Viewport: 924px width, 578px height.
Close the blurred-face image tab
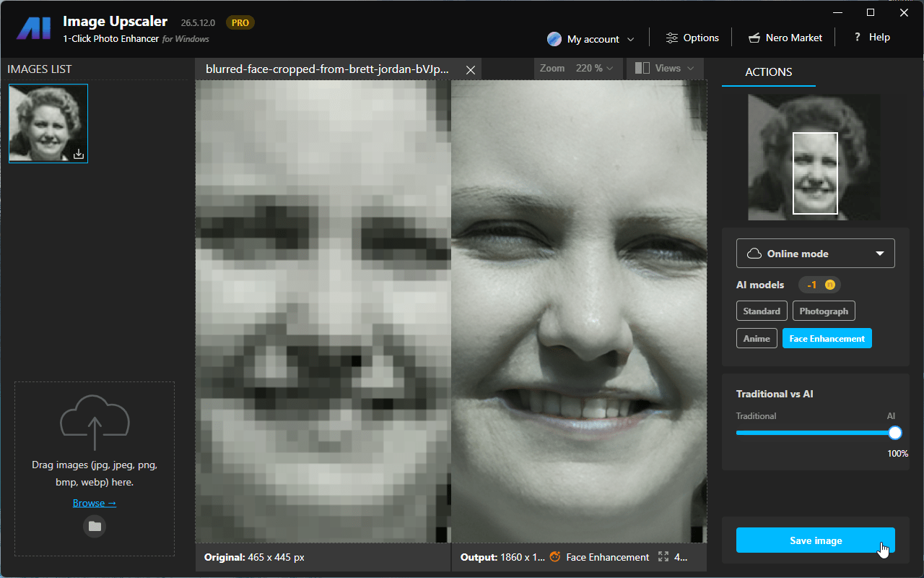click(x=471, y=70)
